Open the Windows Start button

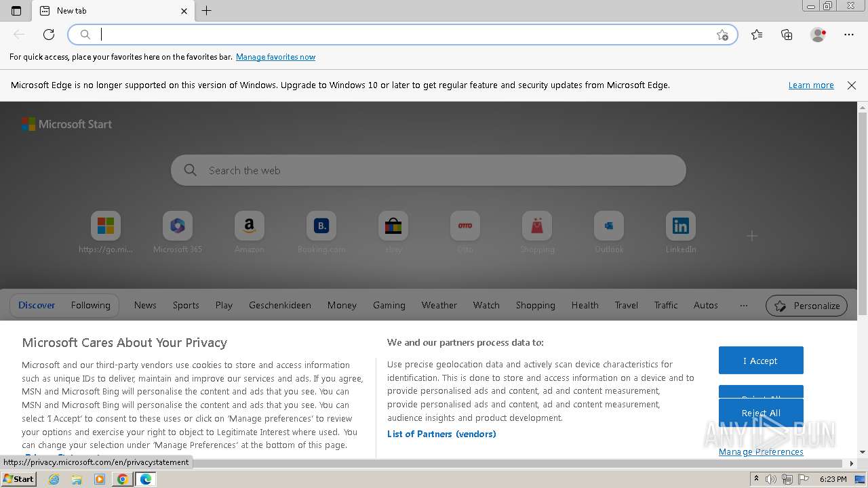pos(18,479)
